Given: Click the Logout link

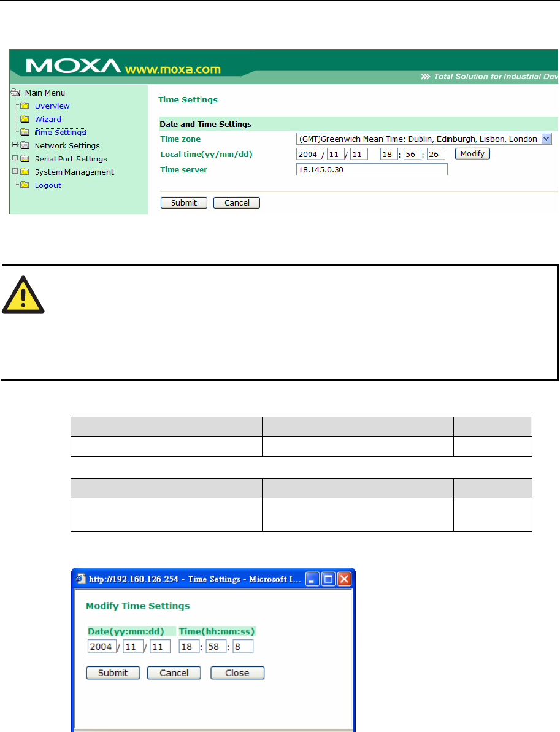Looking at the screenshot, I should point(48,185).
